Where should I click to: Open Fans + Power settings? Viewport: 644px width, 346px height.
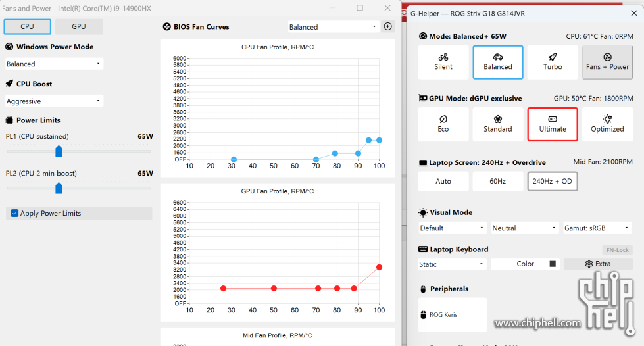click(607, 62)
